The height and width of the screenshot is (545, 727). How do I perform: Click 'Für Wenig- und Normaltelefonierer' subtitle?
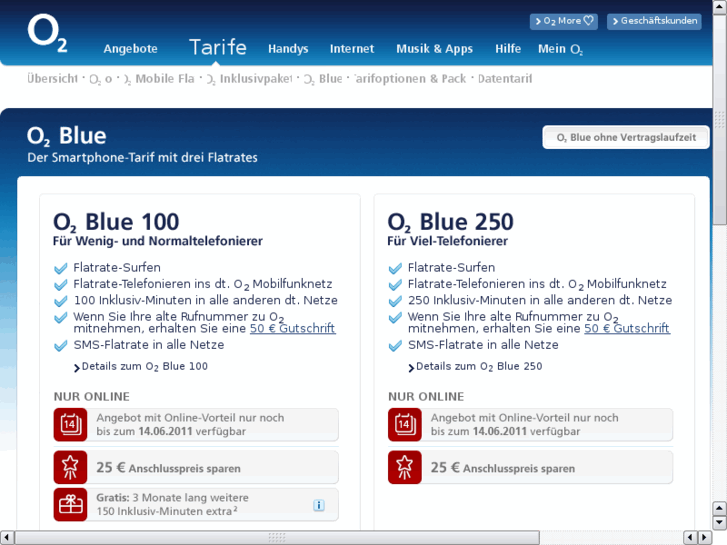coord(158,241)
